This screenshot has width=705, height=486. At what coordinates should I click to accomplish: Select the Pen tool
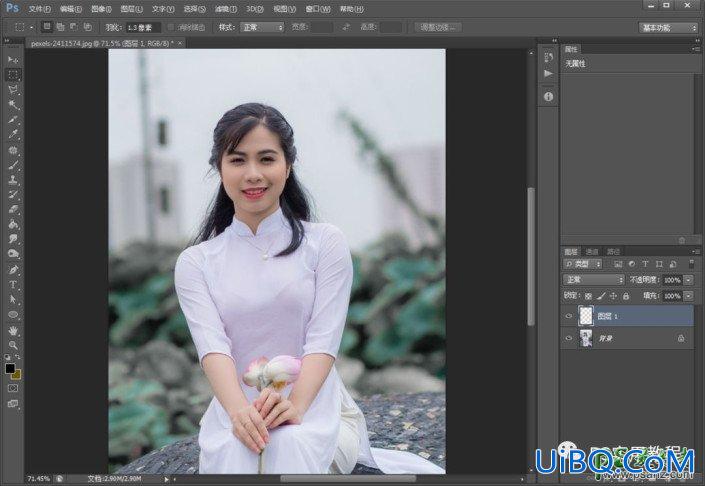pos(13,270)
